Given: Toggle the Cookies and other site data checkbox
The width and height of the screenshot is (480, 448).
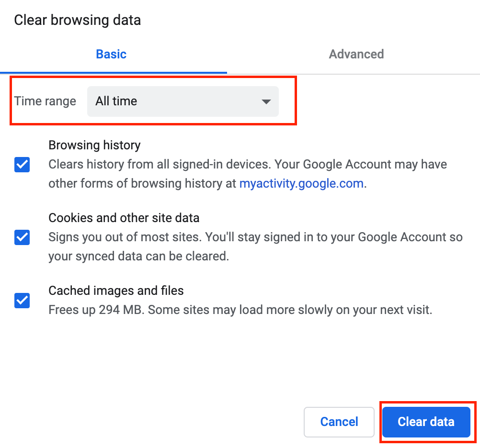Looking at the screenshot, I should (x=22, y=237).
